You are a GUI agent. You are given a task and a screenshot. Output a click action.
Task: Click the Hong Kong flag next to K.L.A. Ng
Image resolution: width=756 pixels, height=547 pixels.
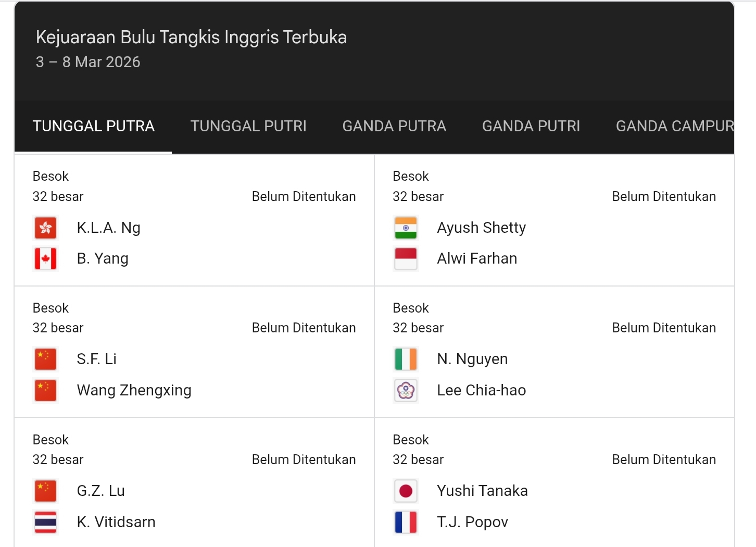(45, 228)
